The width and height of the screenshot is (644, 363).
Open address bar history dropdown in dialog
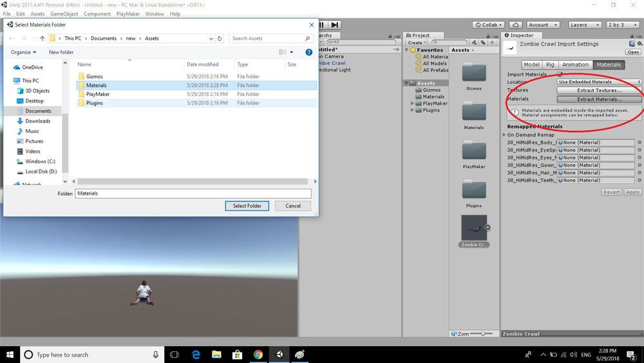tap(211, 38)
